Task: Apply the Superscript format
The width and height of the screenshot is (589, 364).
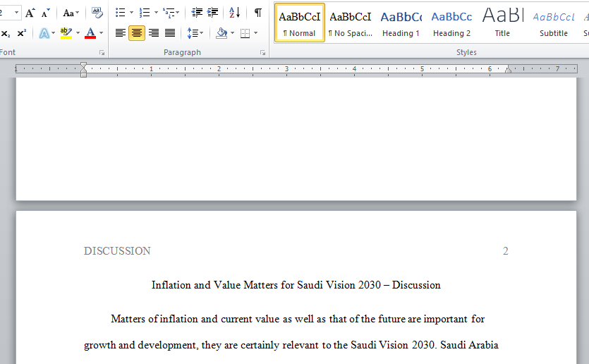Action: (21, 33)
